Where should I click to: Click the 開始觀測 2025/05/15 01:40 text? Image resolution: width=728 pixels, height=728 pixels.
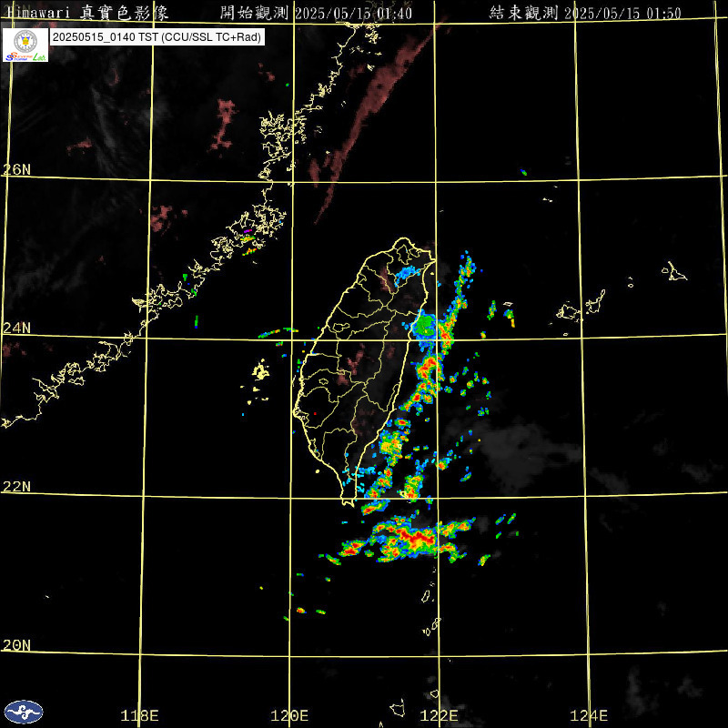tap(316, 13)
